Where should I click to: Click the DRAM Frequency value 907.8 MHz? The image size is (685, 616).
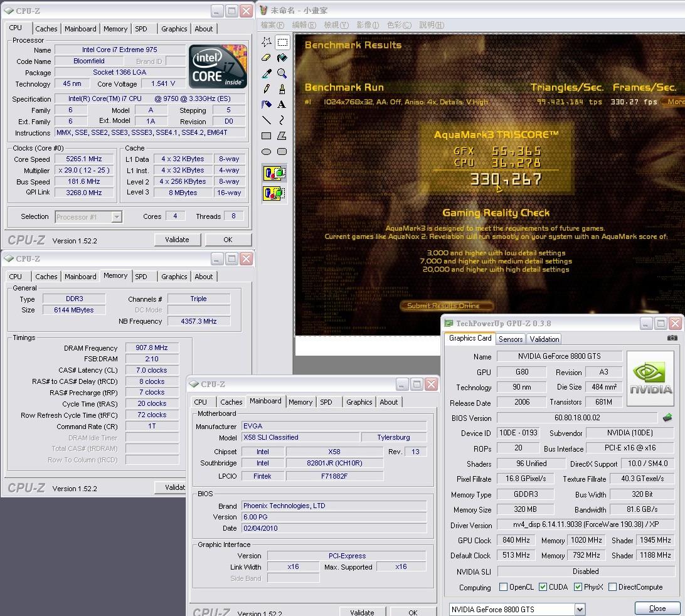[x=152, y=348]
